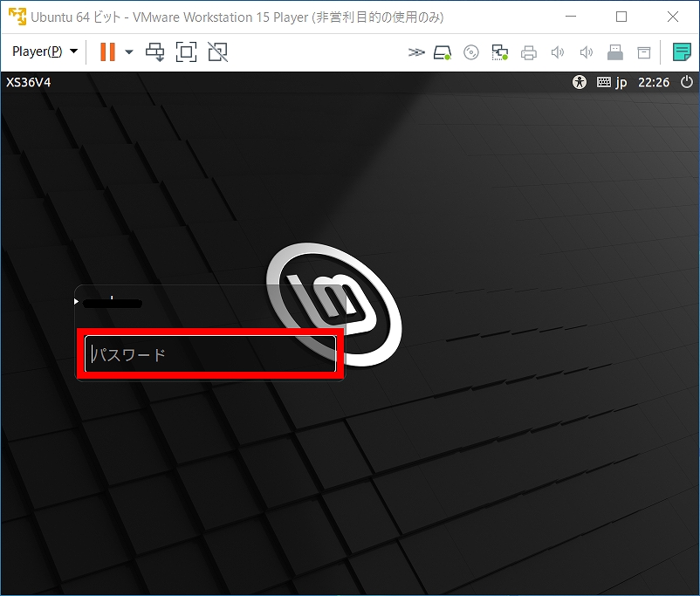The image size is (700, 596).
Task: Click the printer device icon
Action: [529, 52]
